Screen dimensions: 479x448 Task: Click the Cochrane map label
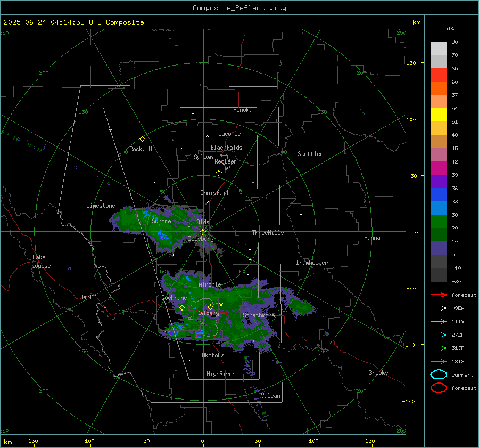(174, 298)
